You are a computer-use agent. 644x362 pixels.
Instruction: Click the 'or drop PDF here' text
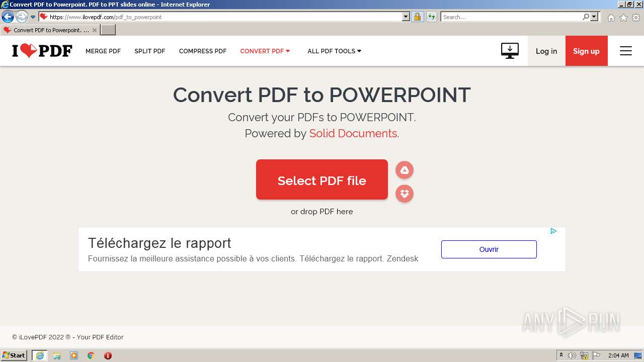322,212
